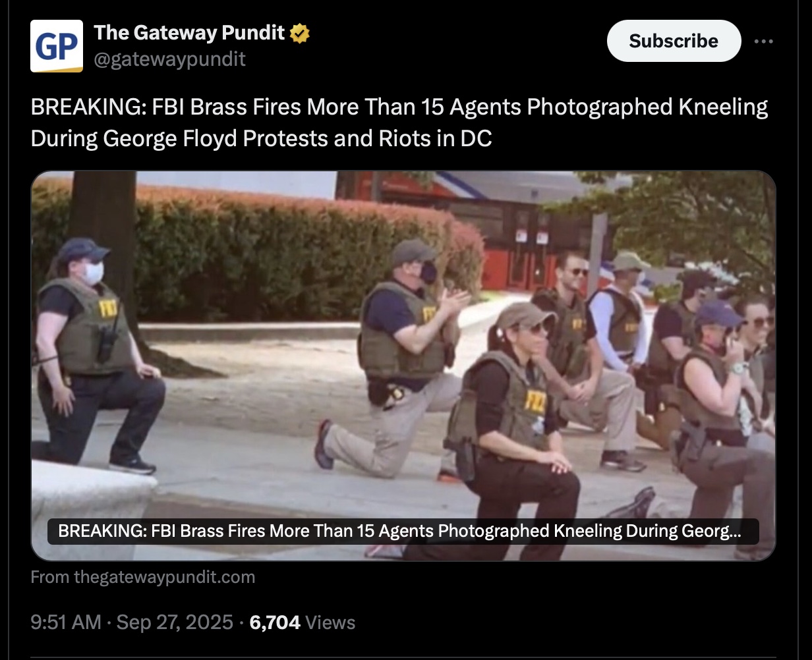Follow the From thegatewaypundit.com source link

click(142, 577)
